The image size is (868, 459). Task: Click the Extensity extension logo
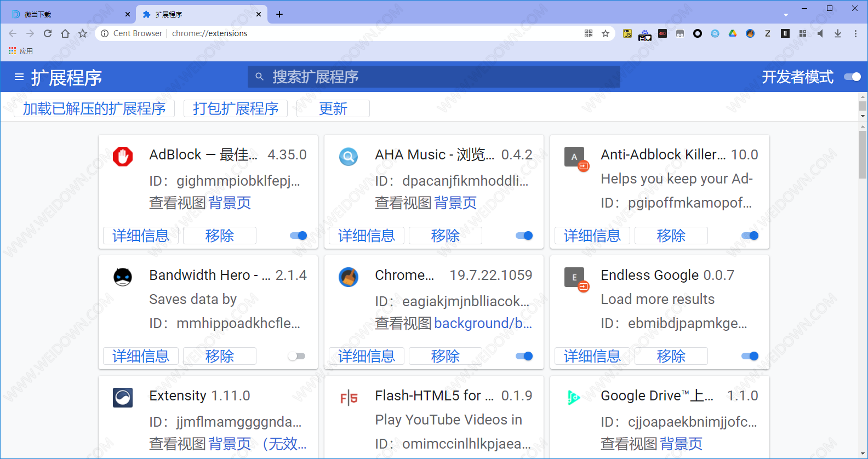(x=123, y=397)
